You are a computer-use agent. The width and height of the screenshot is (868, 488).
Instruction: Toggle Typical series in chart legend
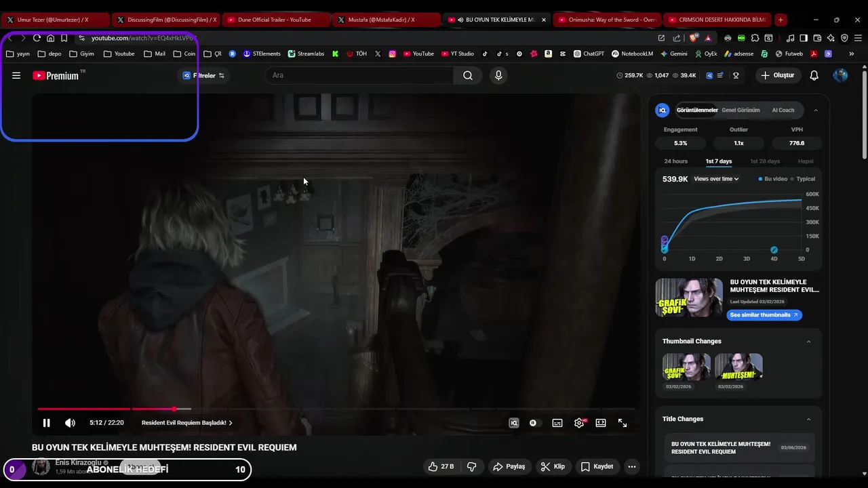click(803, 179)
